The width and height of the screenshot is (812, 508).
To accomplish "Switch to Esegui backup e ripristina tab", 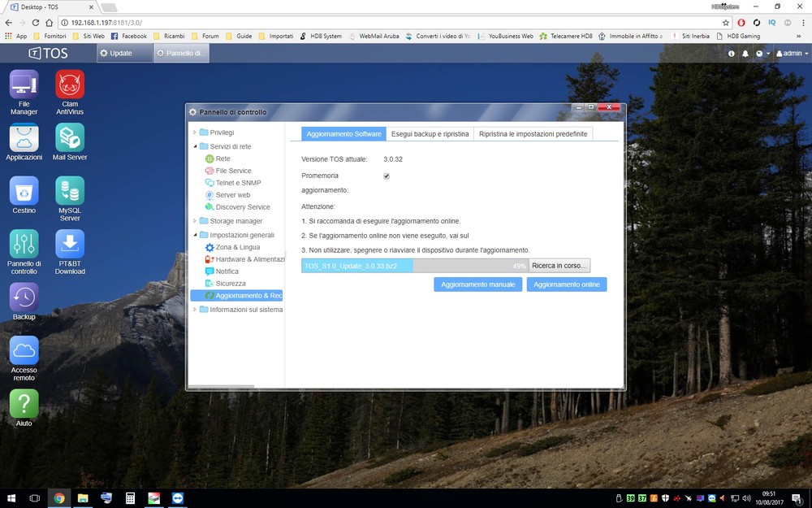I will click(430, 134).
